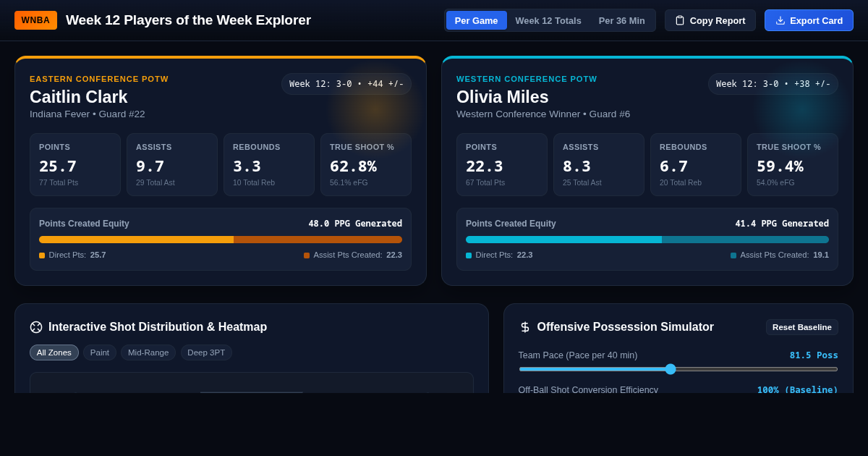Switch to Per Game stats view
Viewport: 868px width, 456px height.
tap(476, 20)
